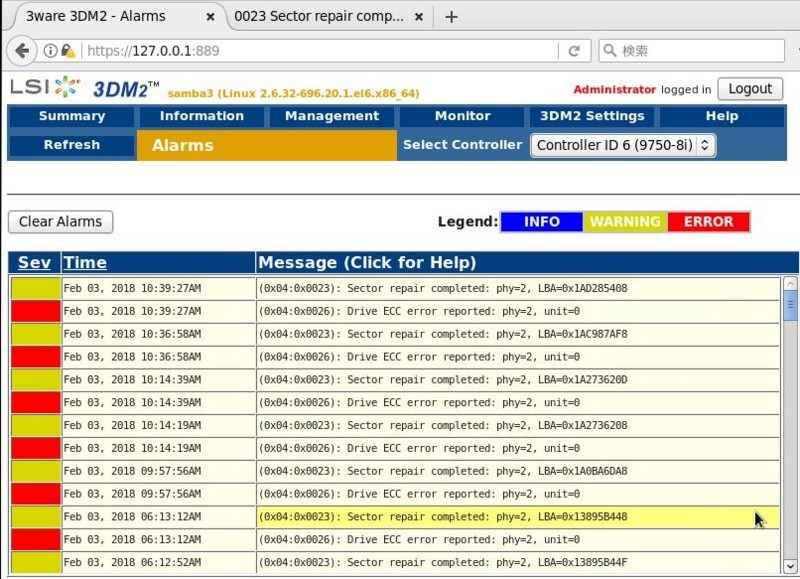Click the red ERROR legend swatch

click(708, 222)
